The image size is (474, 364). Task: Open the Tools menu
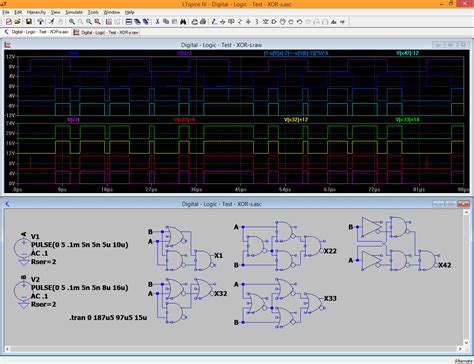(x=93, y=12)
